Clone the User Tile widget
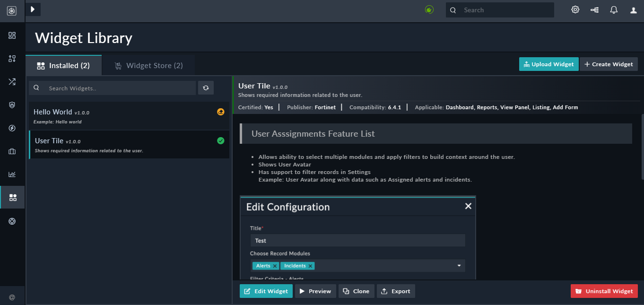The image size is (644, 305). coord(357,291)
